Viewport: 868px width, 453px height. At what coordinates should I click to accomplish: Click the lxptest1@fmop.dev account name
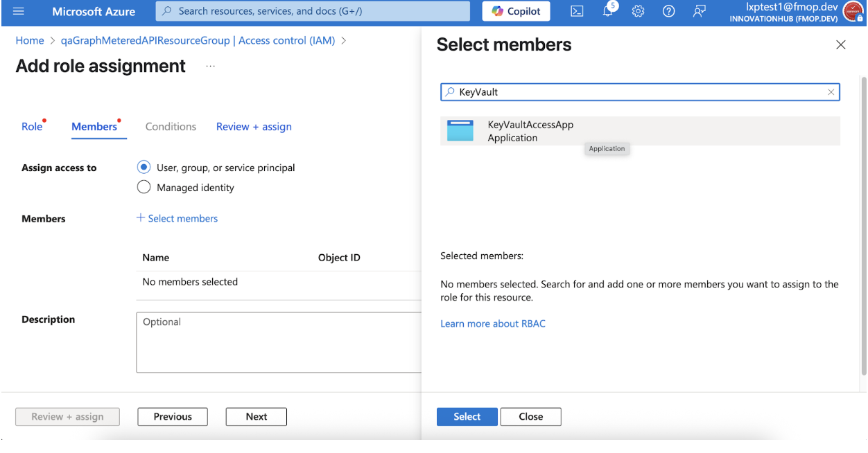(792, 7)
